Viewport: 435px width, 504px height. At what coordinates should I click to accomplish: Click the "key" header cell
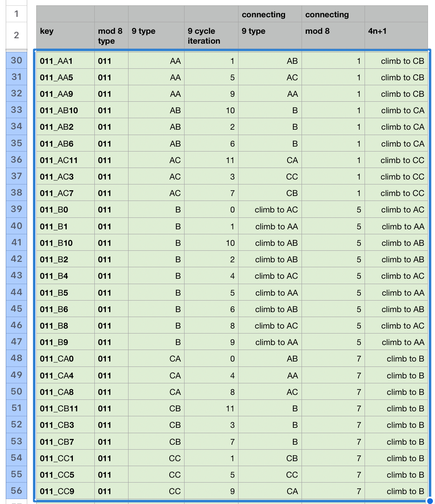click(x=65, y=36)
